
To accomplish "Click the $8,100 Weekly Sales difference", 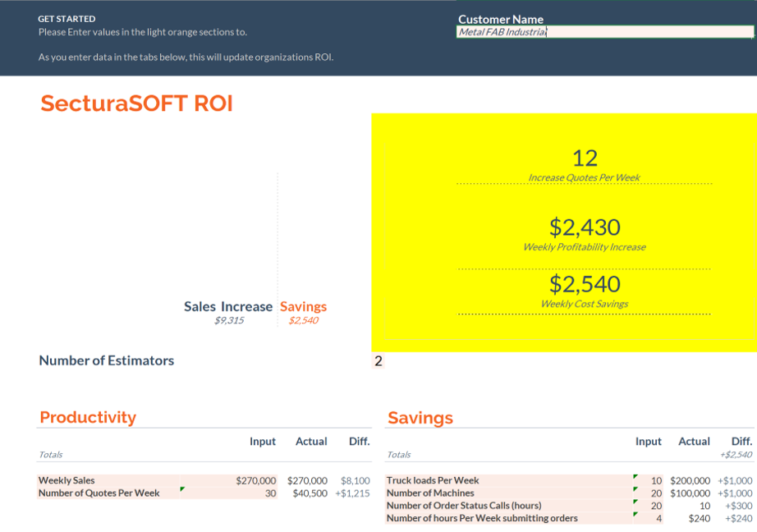I will pos(356,481).
